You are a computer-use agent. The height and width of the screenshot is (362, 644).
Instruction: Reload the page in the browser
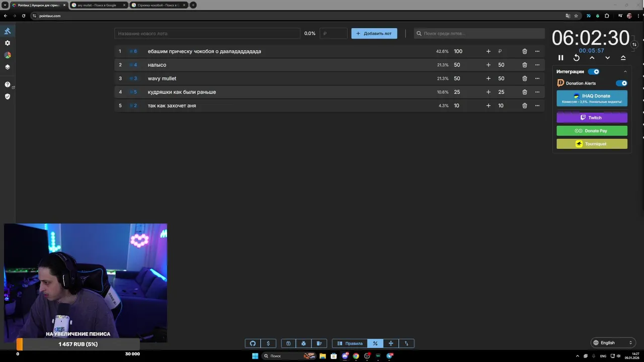pos(23,16)
